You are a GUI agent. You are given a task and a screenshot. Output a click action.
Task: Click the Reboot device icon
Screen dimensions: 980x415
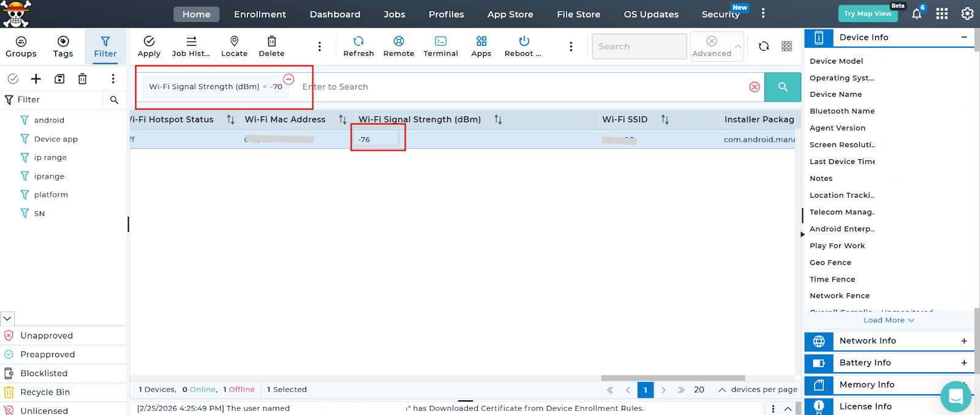tap(524, 41)
